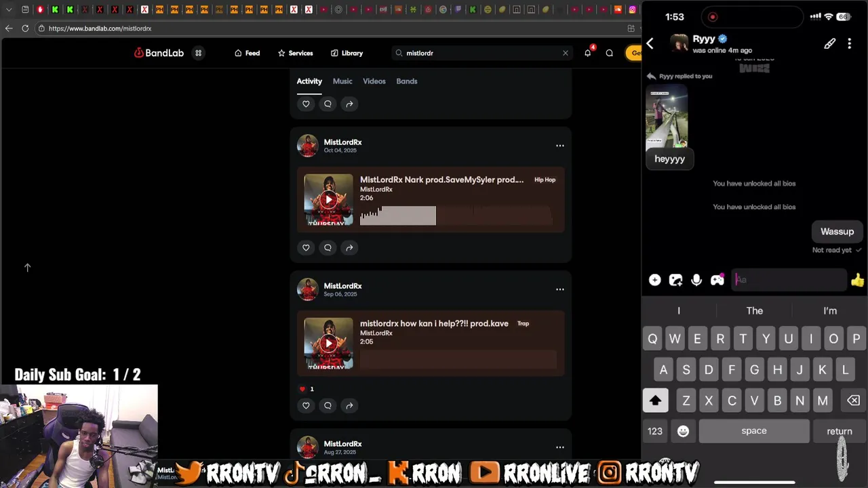Seek within the Nark track waveform
Screen dimensions: 868x488
coord(458,216)
